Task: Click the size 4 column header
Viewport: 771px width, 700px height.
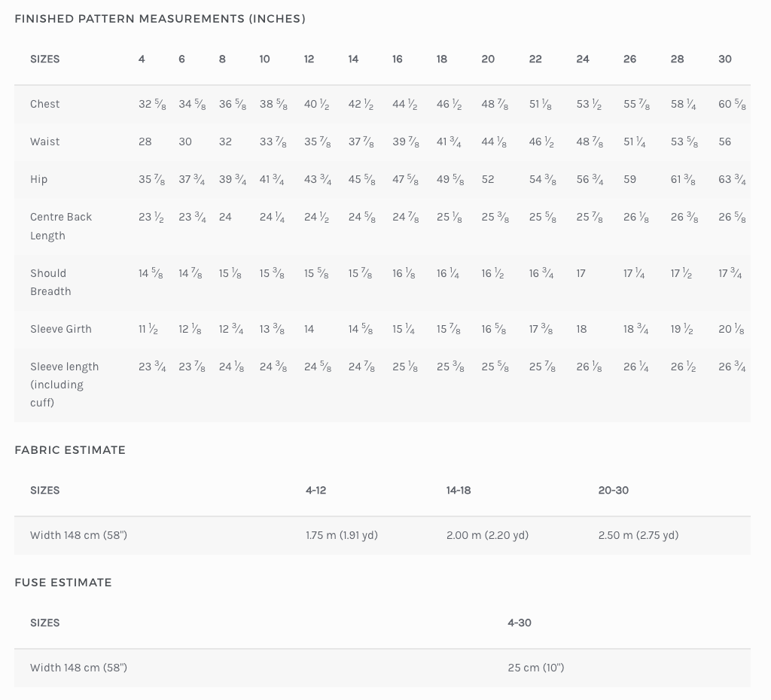Action: (142, 59)
